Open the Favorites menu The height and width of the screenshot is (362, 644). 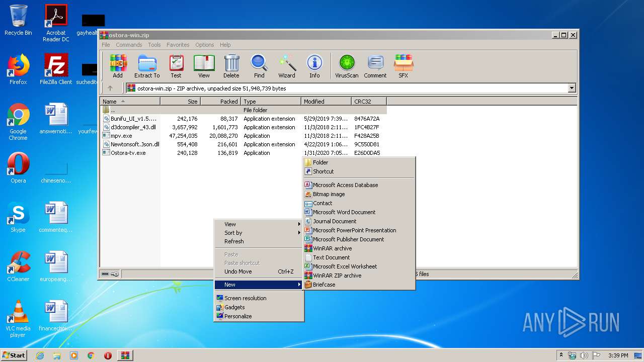click(x=178, y=45)
